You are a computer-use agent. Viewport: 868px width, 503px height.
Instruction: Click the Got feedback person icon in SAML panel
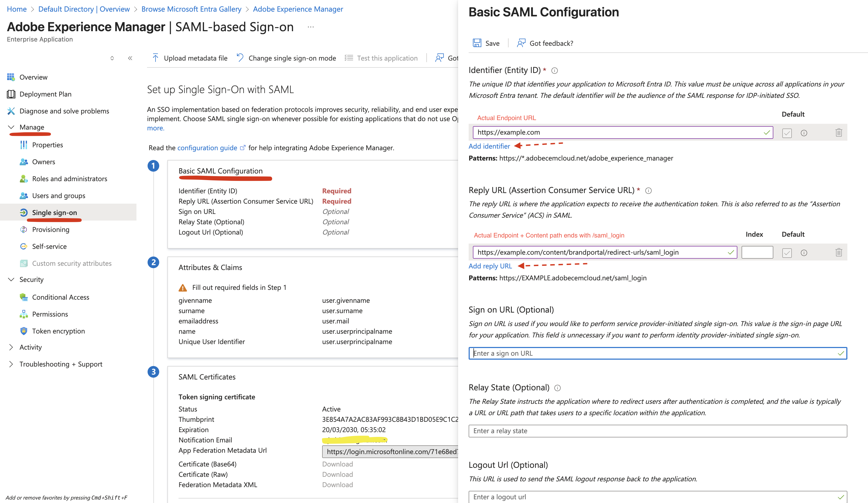click(521, 43)
